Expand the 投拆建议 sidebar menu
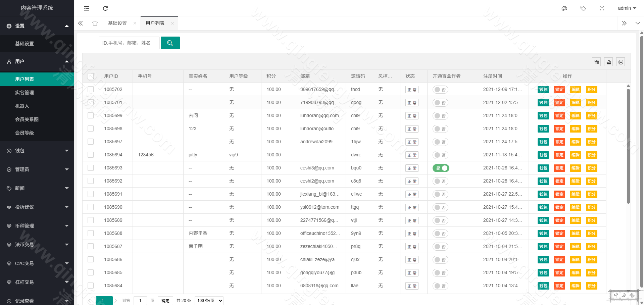The image size is (644, 305). pos(37,207)
